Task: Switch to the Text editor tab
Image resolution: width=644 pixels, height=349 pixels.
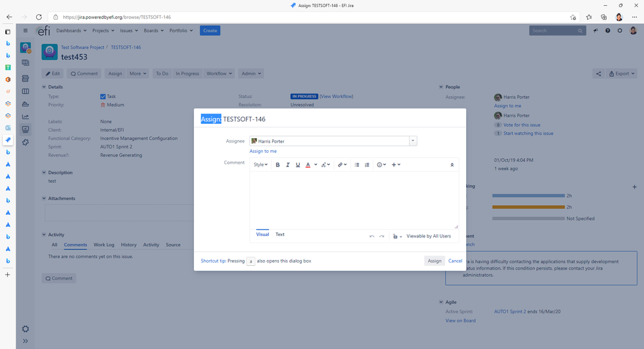Action: pyautogui.click(x=280, y=234)
